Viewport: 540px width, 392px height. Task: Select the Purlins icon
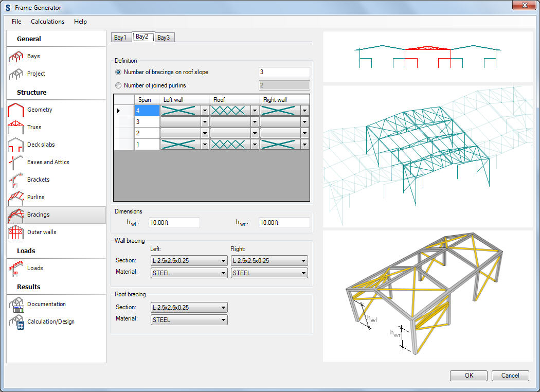(16, 198)
